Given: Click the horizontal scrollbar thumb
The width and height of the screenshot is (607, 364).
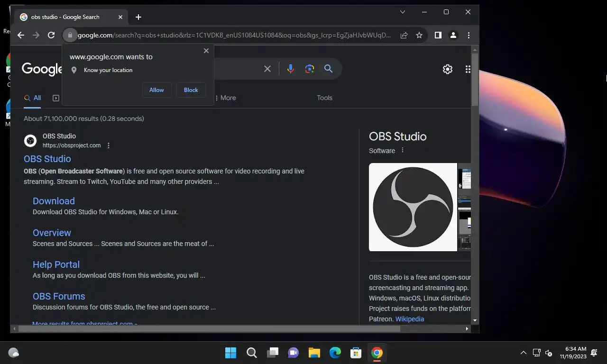Looking at the screenshot, I should pos(209,328).
